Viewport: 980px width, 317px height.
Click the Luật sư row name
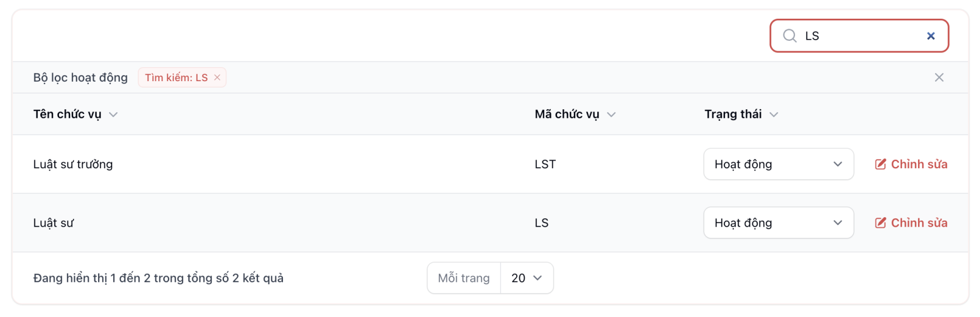click(53, 222)
